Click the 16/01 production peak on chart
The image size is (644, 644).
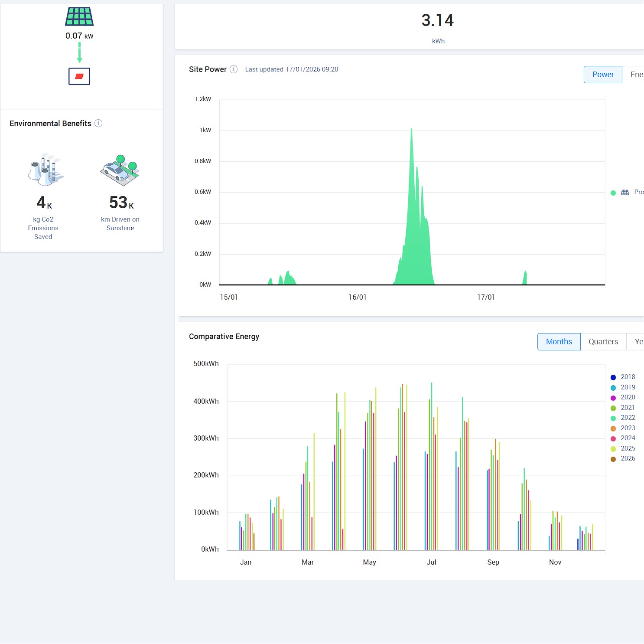[x=411, y=130]
